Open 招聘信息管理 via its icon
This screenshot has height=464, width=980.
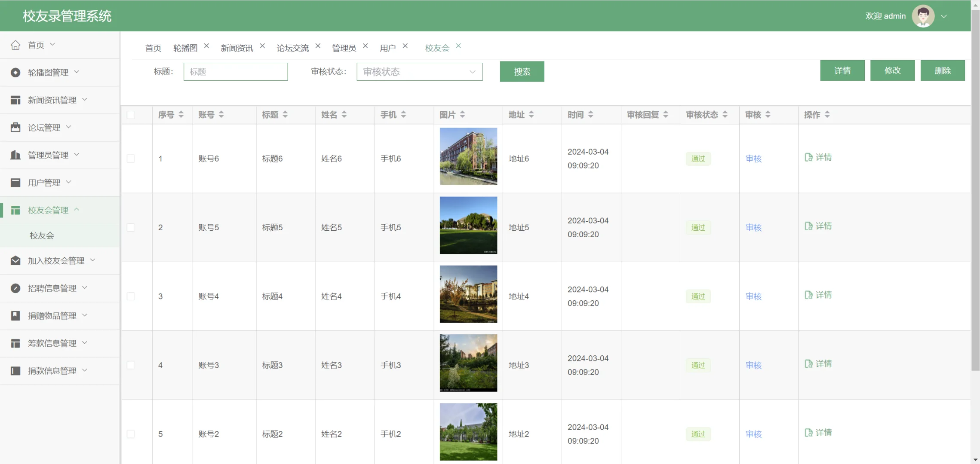point(15,288)
